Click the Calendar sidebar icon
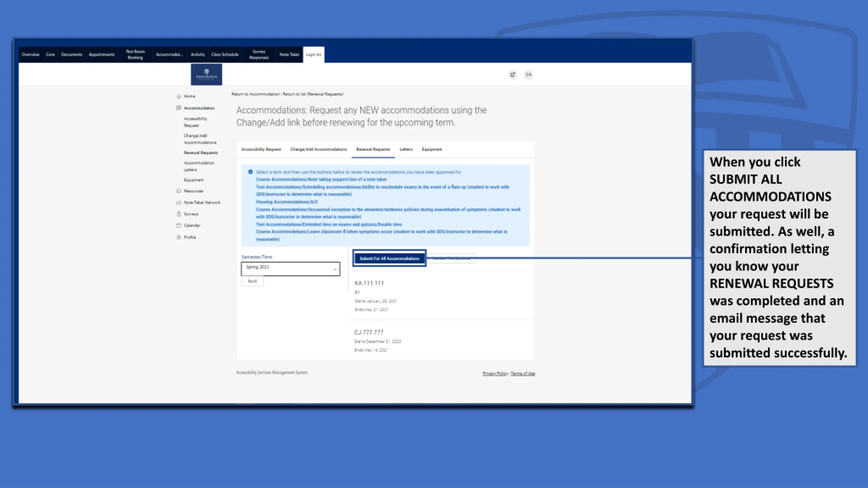This screenshot has width=868, height=488. pyautogui.click(x=179, y=225)
